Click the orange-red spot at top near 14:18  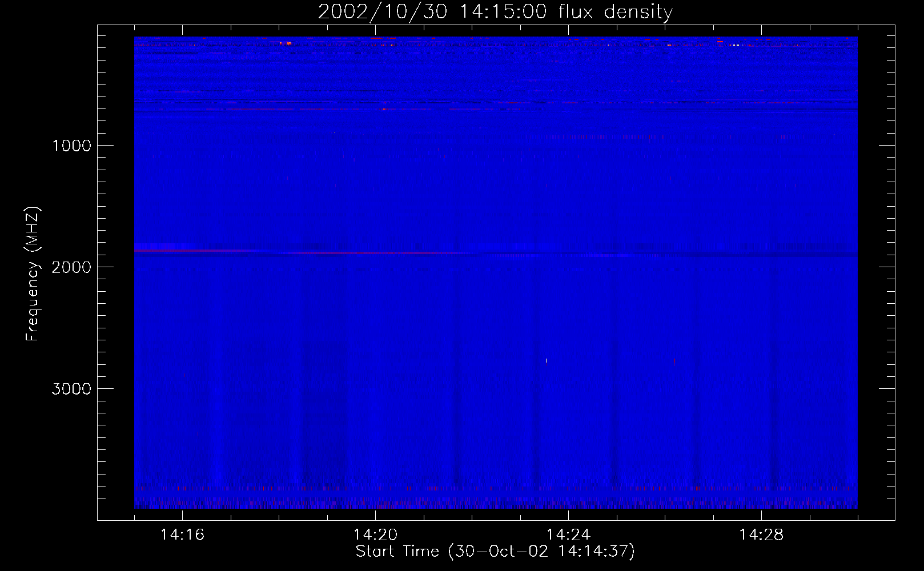tap(288, 43)
